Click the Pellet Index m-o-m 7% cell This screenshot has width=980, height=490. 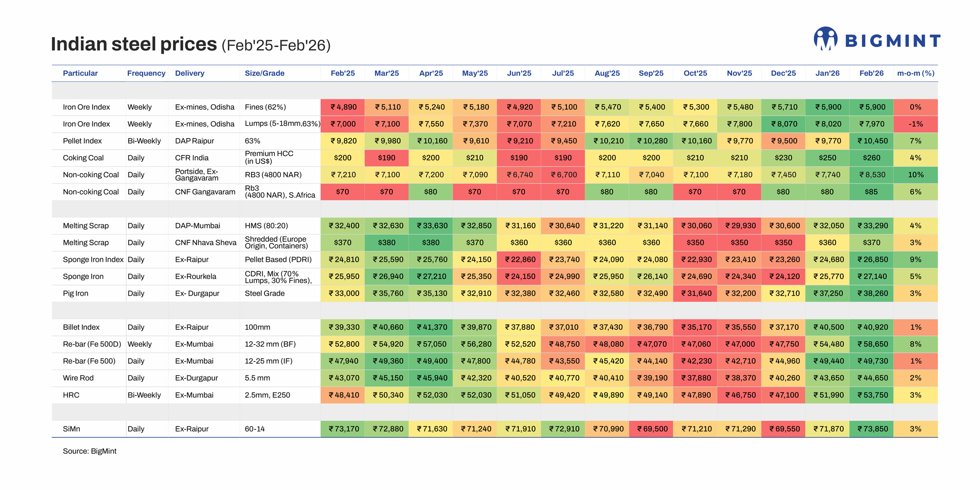(915, 141)
